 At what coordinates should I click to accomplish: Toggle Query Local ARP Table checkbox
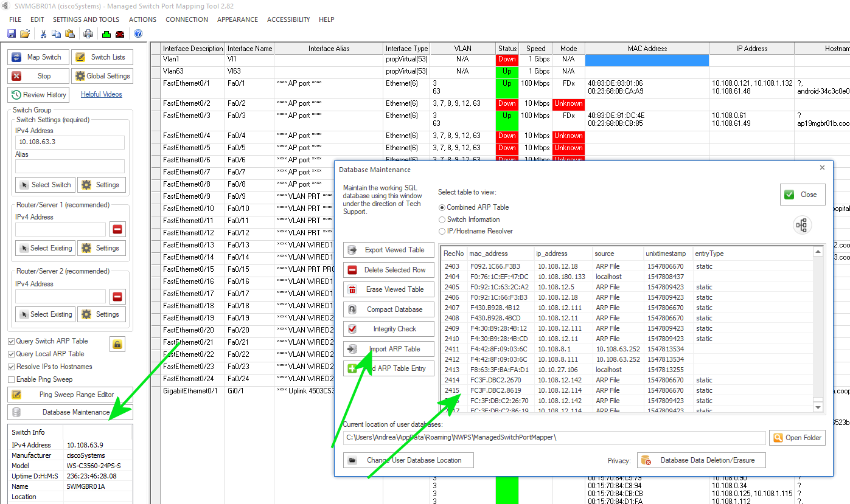[x=12, y=354]
